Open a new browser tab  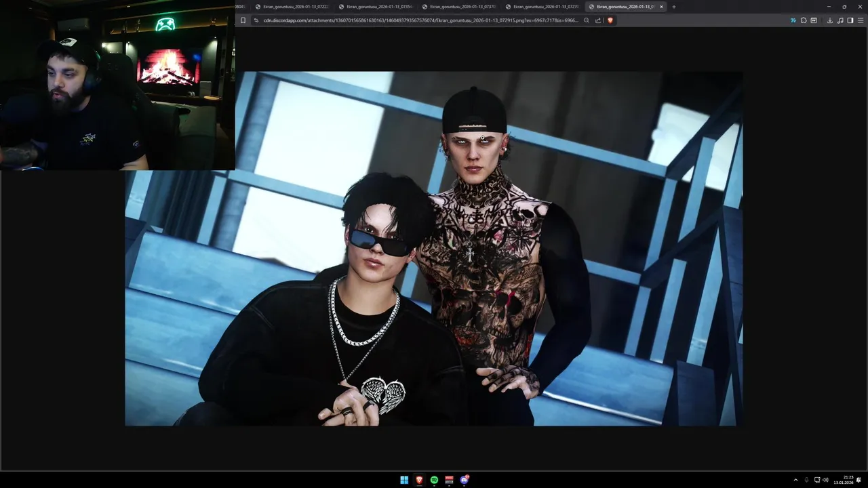point(673,7)
